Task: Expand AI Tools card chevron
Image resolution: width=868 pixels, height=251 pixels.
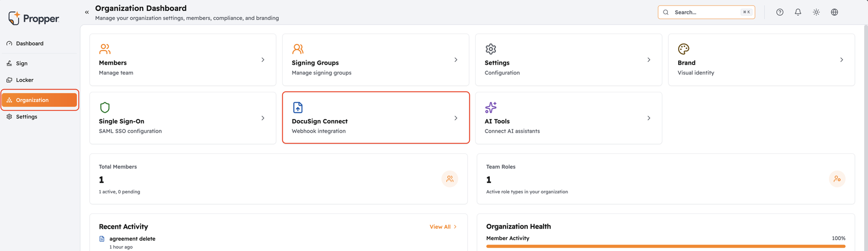Action: coord(649,118)
